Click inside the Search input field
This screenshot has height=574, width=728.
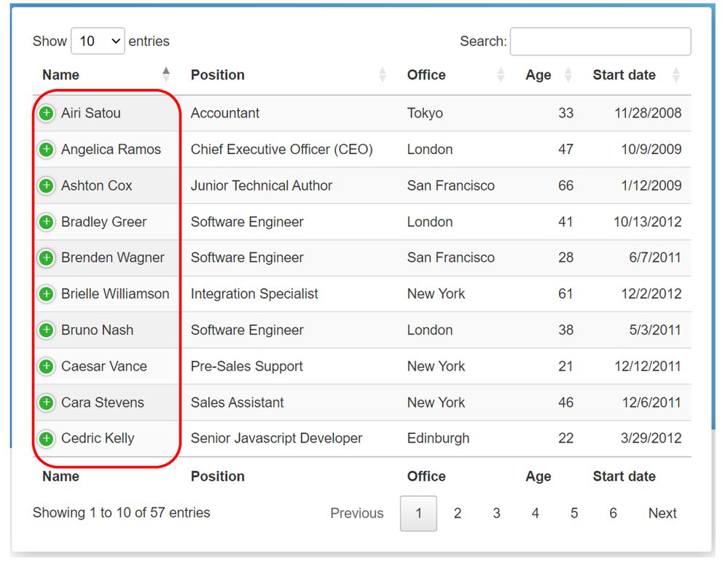tap(600, 42)
